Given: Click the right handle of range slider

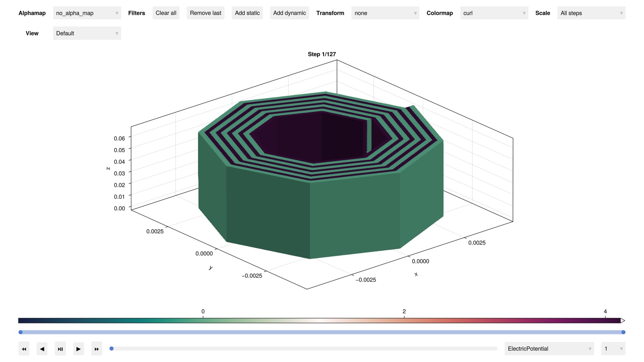Looking at the screenshot, I should pyautogui.click(x=623, y=332).
